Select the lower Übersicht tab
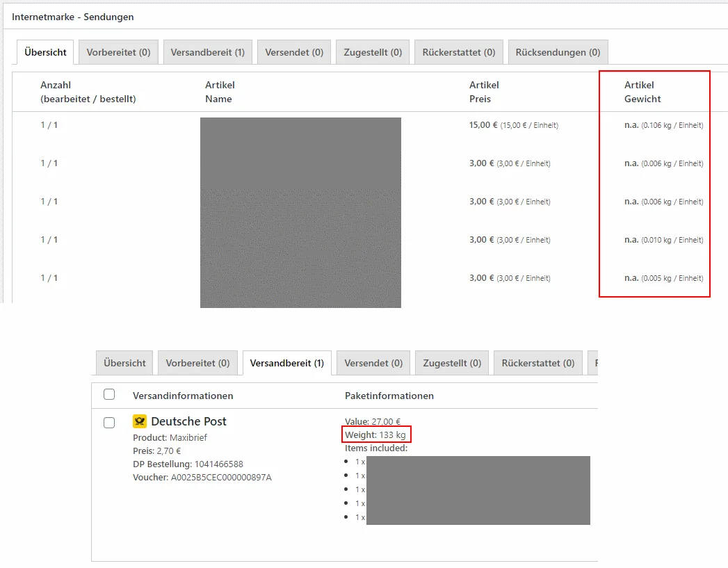The width and height of the screenshot is (728, 568). coord(124,363)
